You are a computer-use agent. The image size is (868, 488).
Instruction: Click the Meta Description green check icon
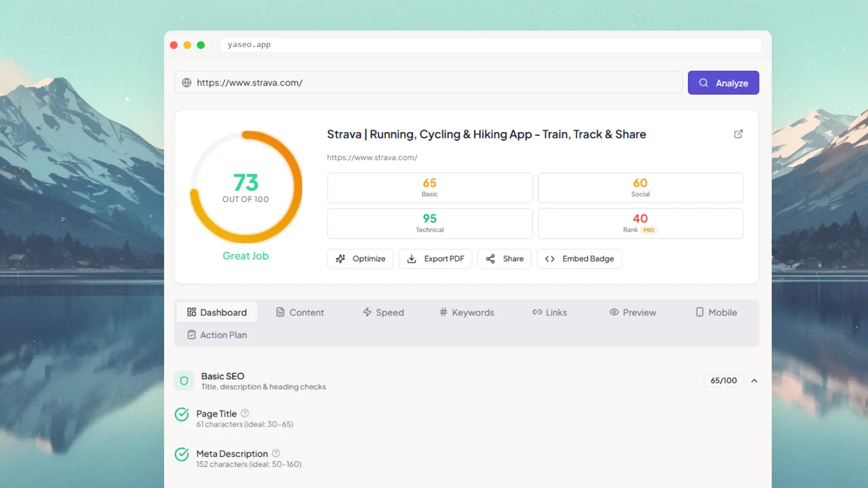pyautogui.click(x=182, y=454)
